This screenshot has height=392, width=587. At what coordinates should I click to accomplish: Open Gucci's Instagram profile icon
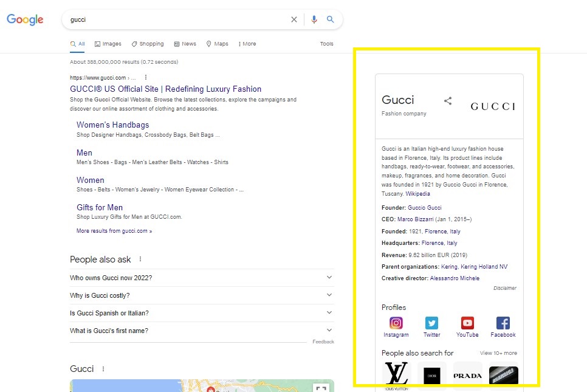tap(396, 322)
